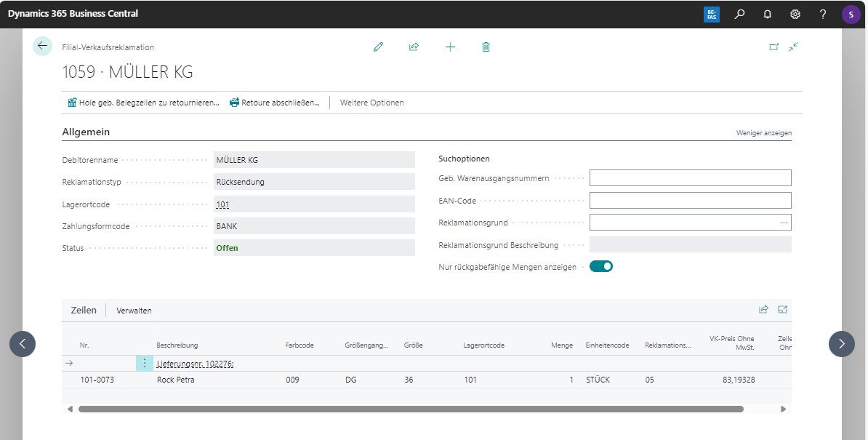Open the Verwalten menu in Zeilen
This screenshot has width=868, height=440.
click(x=134, y=311)
